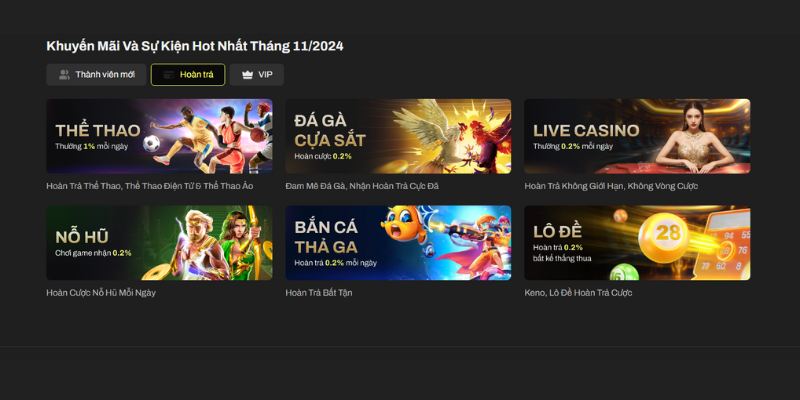Click Keno, Lô Đề Hoàn Trả Cược link
Image resolution: width=800 pixels, height=400 pixels.
pyautogui.click(x=579, y=293)
